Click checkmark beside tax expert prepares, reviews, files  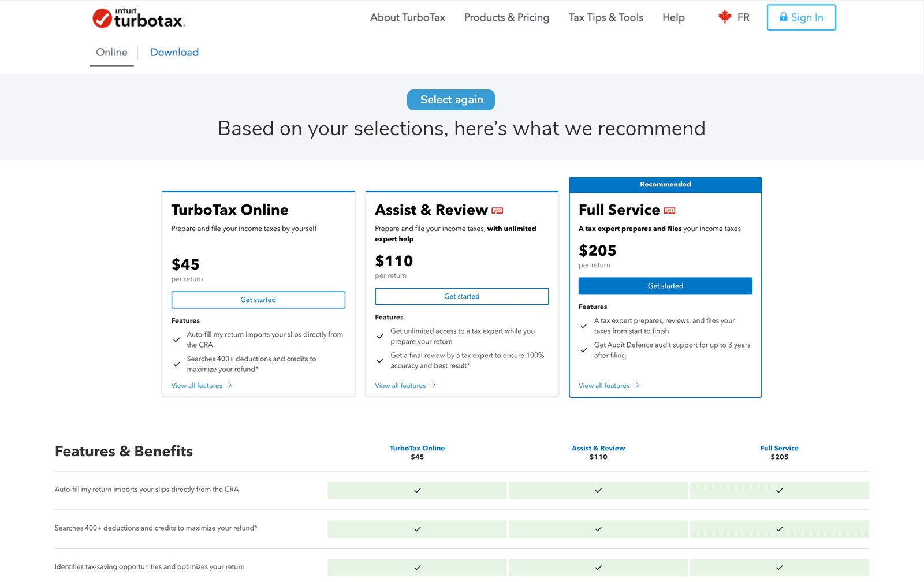pos(584,326)
